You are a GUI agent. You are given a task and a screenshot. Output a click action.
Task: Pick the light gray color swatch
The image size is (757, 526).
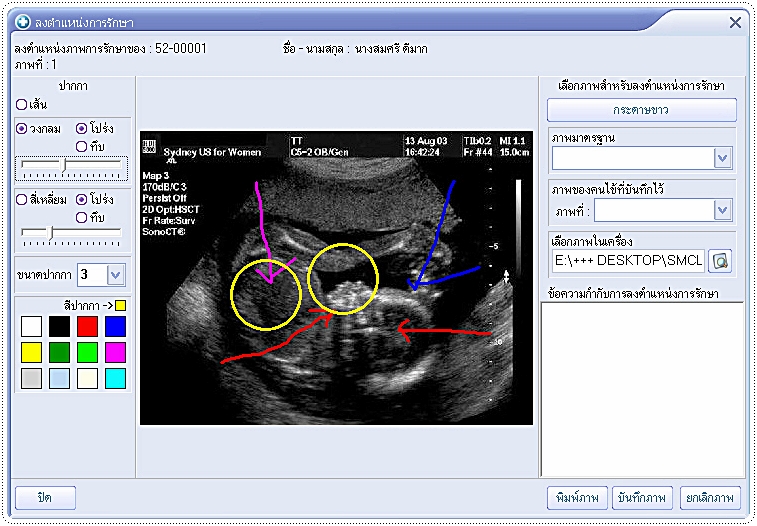tap(31, 379)
